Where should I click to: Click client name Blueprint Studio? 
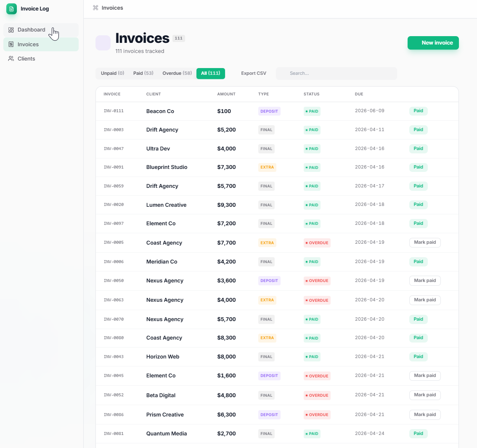(x=167, y=167)
